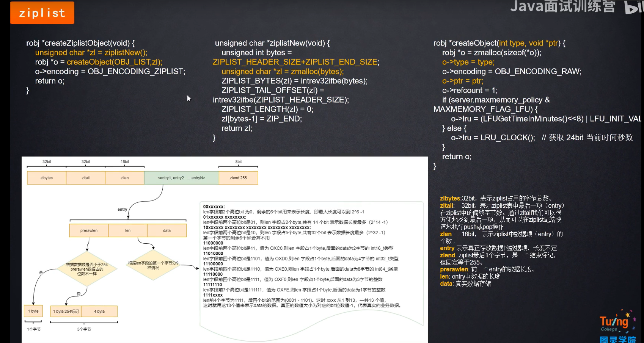
Task: Click the diamond about prerawlen less than 254
Action: 88,268
